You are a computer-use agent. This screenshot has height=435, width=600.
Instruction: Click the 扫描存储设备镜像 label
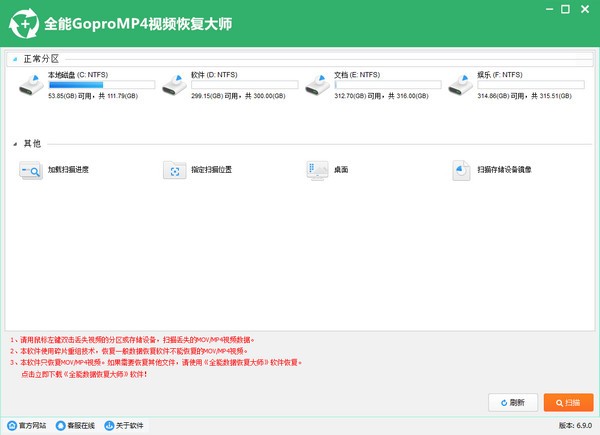click(x=504, y=169)
